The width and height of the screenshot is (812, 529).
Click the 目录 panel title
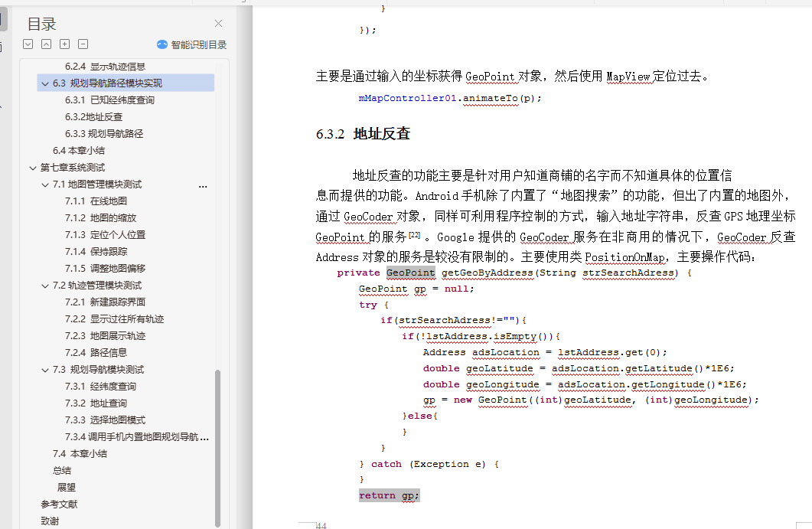[x=41, y=24]
